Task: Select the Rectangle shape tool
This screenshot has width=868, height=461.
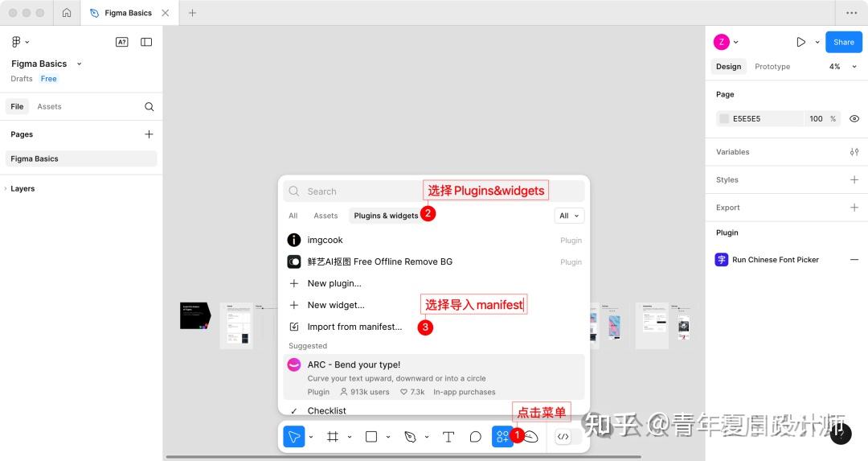Action: [x=371, y=437]
